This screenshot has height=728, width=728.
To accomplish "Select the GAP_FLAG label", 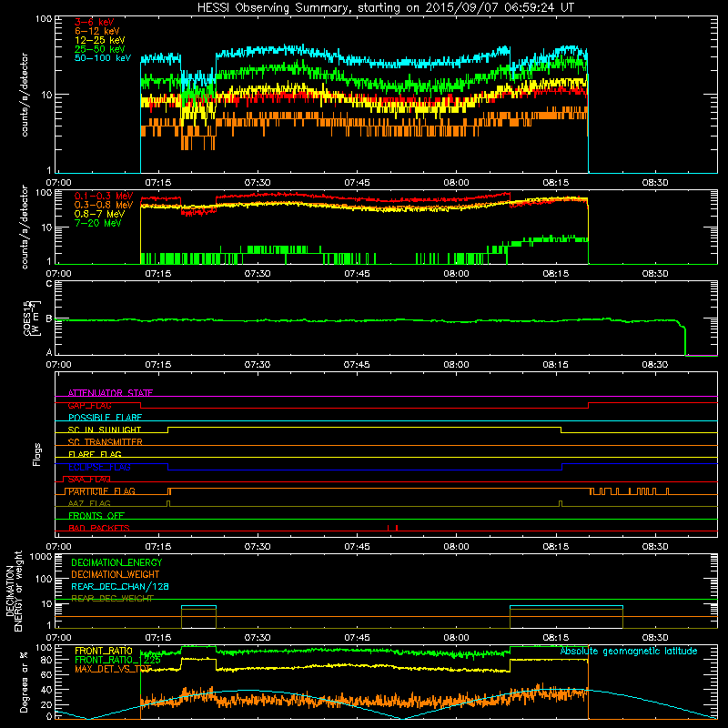I will (89, 405).
